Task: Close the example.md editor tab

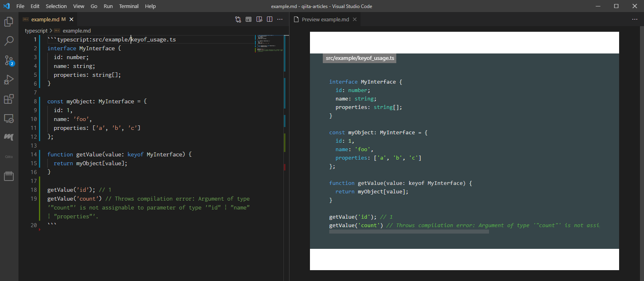Action: pos(71,19)
